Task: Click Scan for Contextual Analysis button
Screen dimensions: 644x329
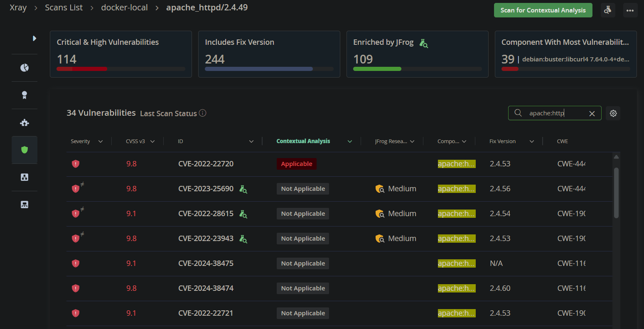Action: point(543,10)
